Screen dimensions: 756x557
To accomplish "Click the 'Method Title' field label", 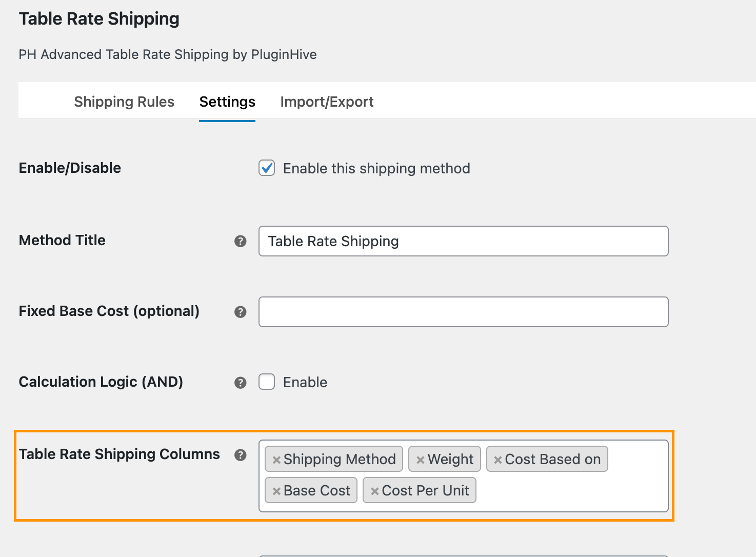I will point(62,240).
